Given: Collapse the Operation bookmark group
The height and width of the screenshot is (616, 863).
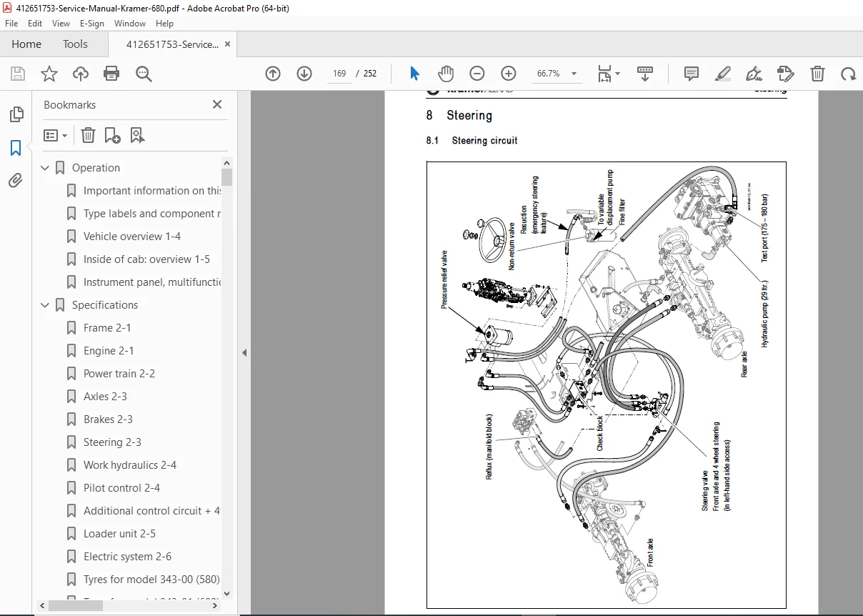Looking at the screenshot, I should pyautogui.click(x=45, y=168).
